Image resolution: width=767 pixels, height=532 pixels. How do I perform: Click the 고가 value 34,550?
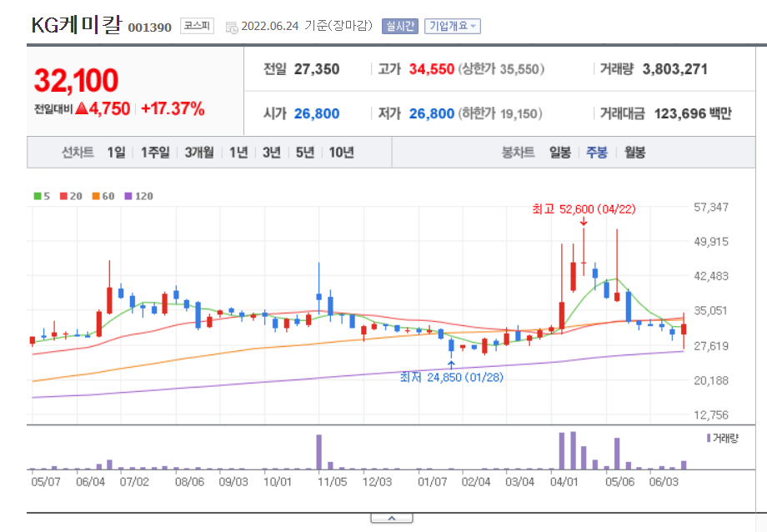coord(432,69)
